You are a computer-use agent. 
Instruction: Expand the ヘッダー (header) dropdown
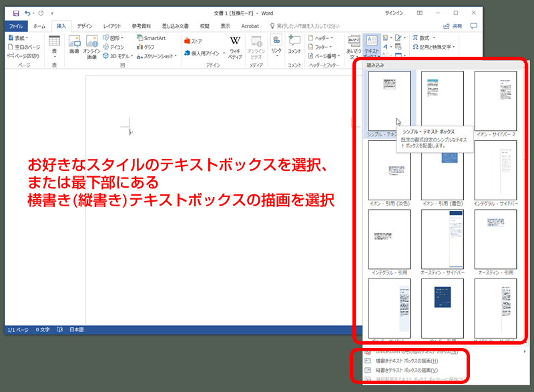pyautogui.click(x=322, y=38)
